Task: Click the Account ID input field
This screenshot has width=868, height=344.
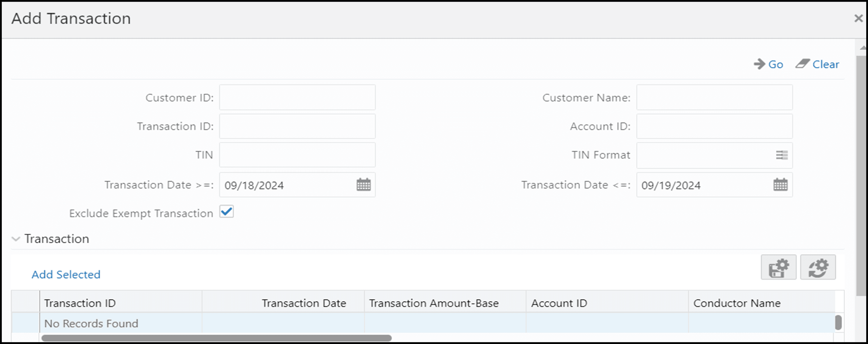Action: [714, 126]
